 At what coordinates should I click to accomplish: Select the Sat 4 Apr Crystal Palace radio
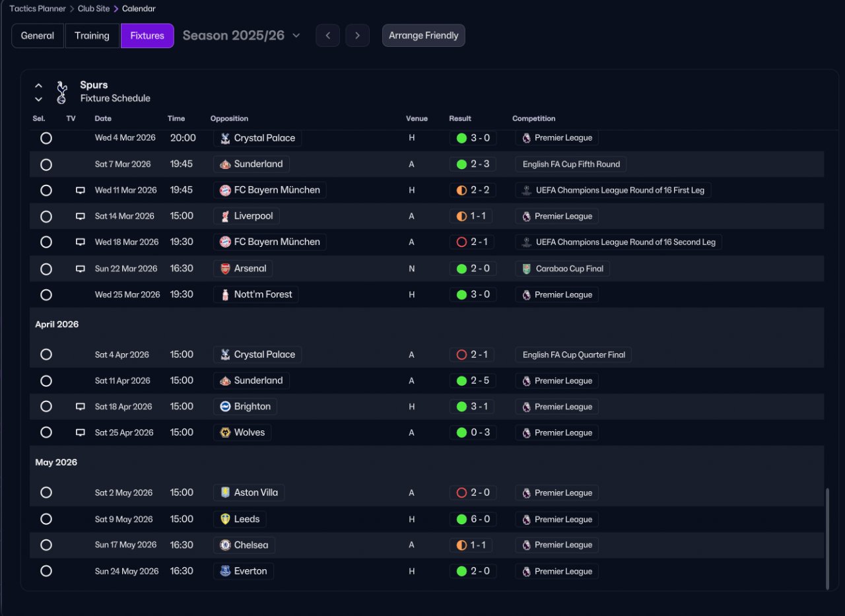pos(46,355)
